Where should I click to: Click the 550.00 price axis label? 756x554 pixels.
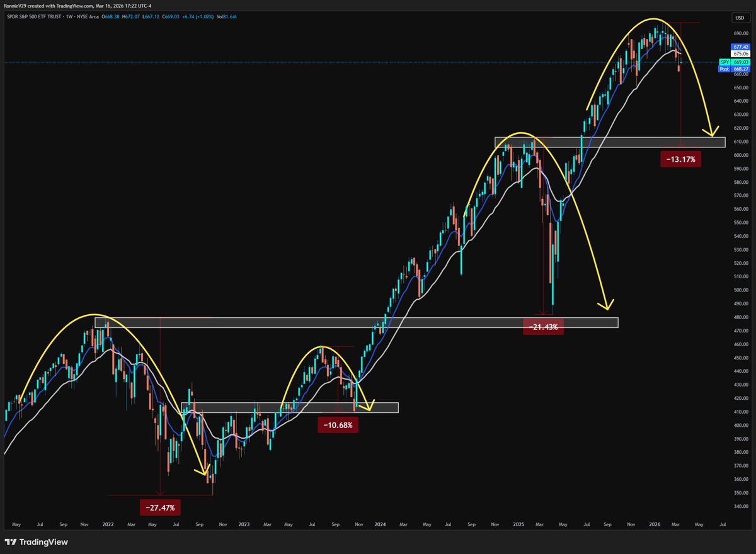click(x=740, y=222)
